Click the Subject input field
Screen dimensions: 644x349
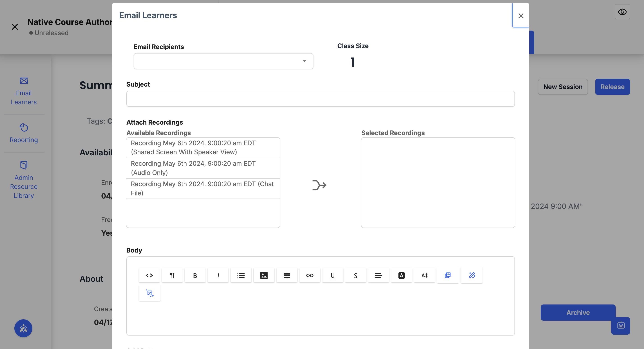[x=320, y=99]
